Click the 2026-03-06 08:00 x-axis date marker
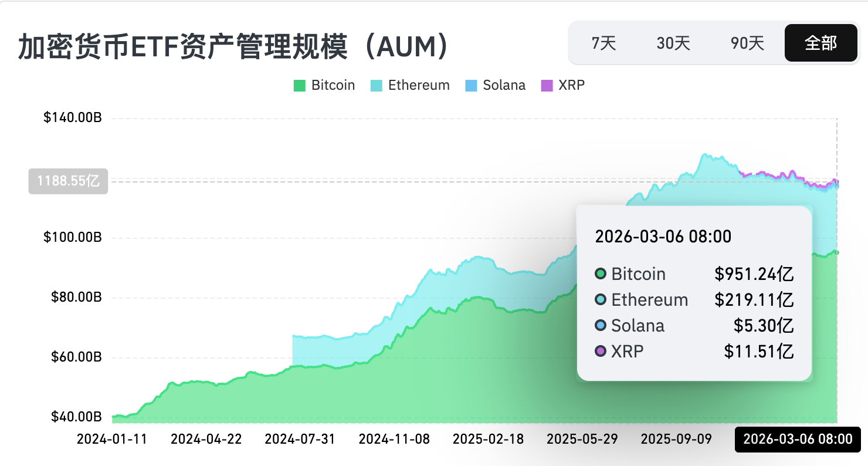The height and width of the screenshot is (466, 868). point(798,439)
